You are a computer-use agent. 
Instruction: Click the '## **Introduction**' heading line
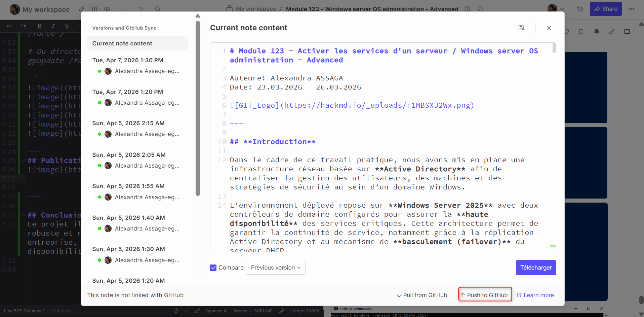pyautogui.click(x=273, y=142)
